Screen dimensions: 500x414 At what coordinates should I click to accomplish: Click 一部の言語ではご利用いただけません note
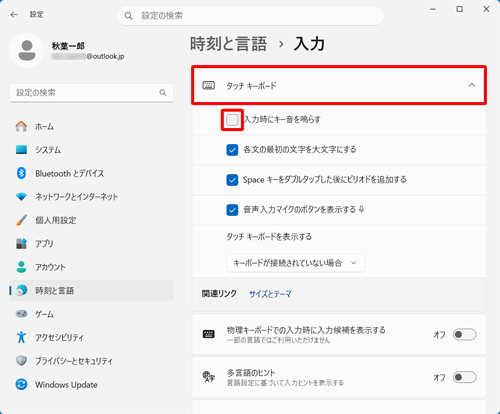tap(278, 340)
